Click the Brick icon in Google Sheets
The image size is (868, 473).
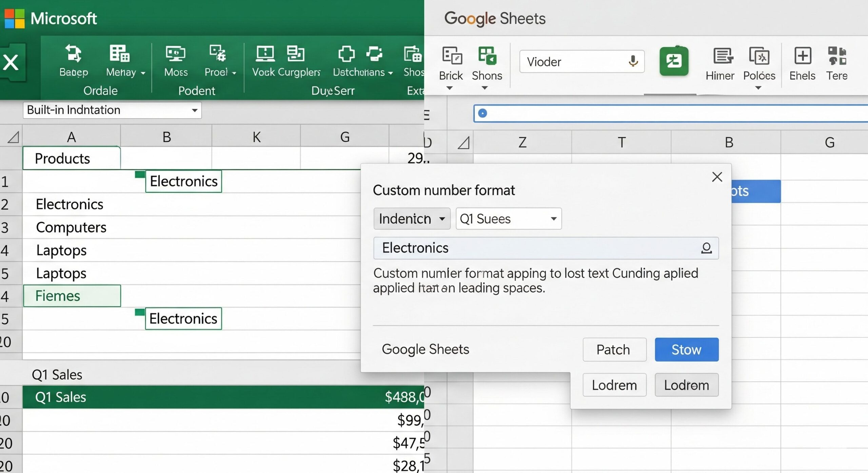click(452, 56)
